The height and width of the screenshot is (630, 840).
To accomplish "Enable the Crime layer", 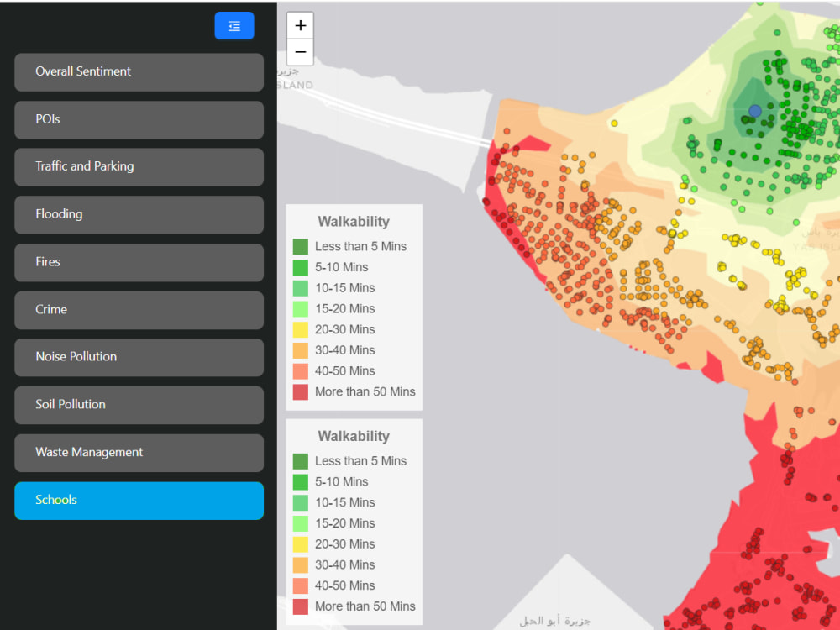I will coord(139,310).
